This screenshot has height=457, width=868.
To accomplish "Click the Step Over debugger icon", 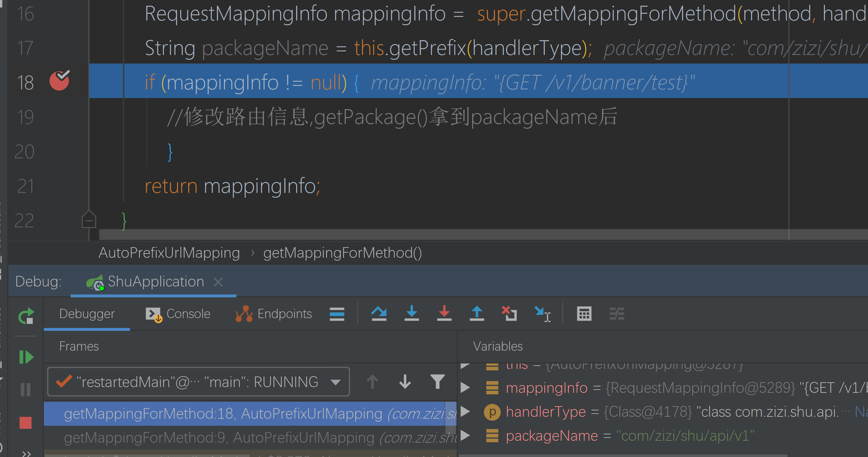I will (379, 314).
